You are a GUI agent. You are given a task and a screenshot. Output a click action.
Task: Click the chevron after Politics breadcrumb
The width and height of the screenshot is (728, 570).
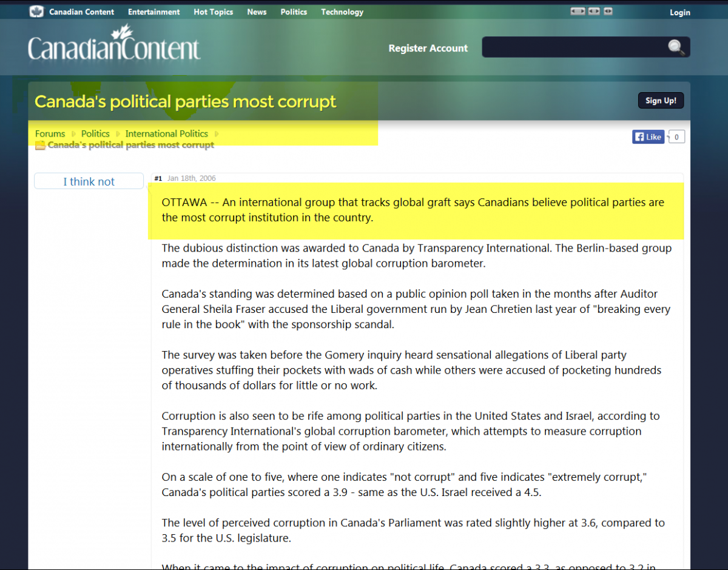(x=116, y=133)
